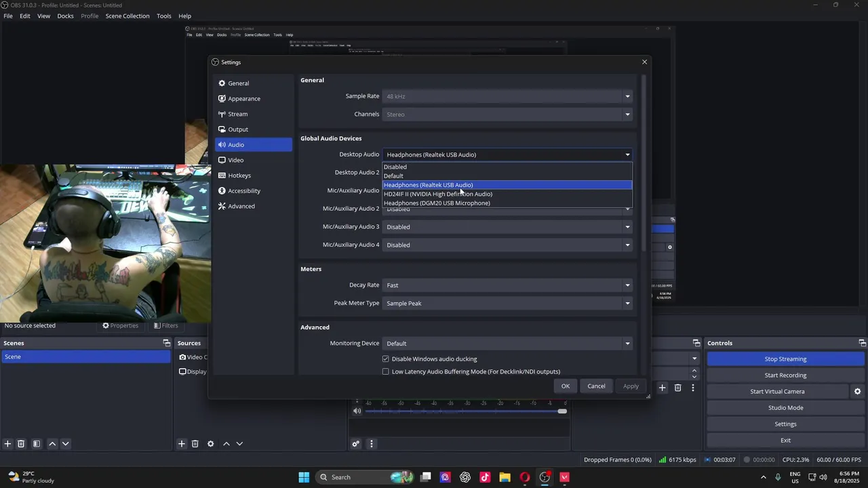Pop out the Scenes dock icon
Screen dimensions: 868x488
(x=166, y=343)
